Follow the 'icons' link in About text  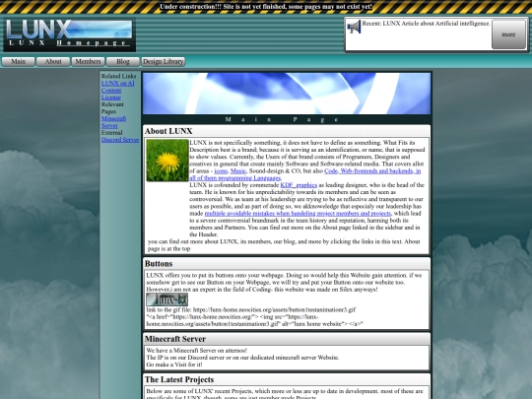click(221, 171)
